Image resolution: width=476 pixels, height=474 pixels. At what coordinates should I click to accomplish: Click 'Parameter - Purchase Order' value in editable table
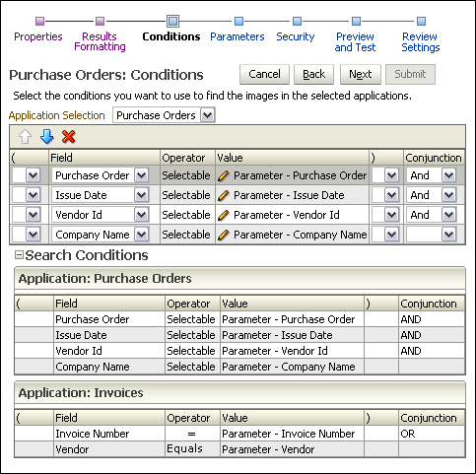[300, 175]
